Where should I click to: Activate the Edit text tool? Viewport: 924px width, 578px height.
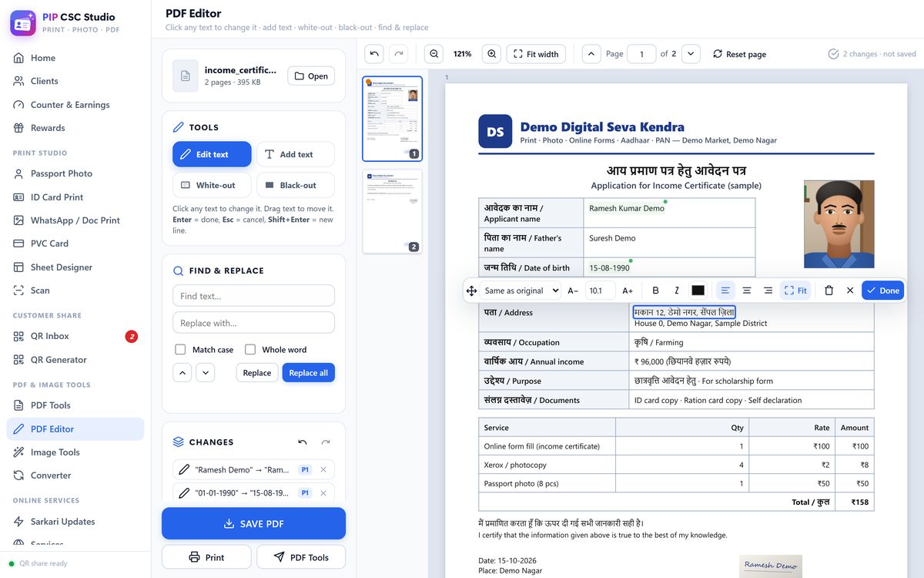coord(212,154)
